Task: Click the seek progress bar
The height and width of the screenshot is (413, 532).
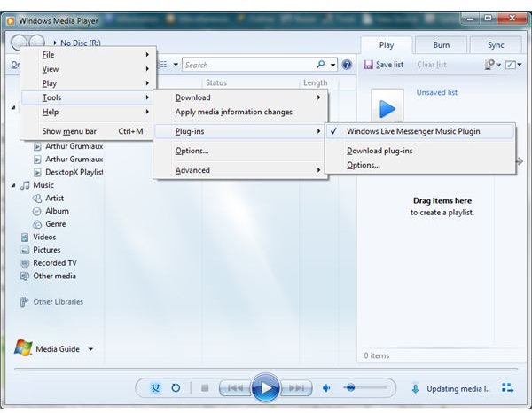Action: coord(266,369)
